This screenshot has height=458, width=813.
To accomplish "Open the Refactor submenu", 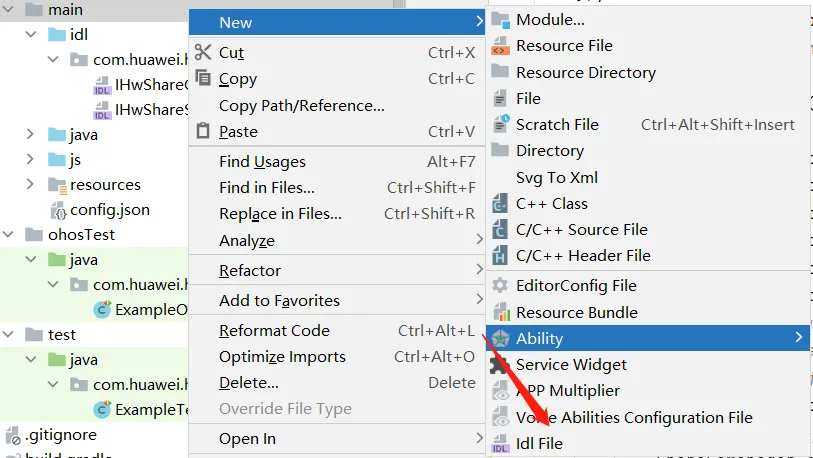I will tap(250, 271).
